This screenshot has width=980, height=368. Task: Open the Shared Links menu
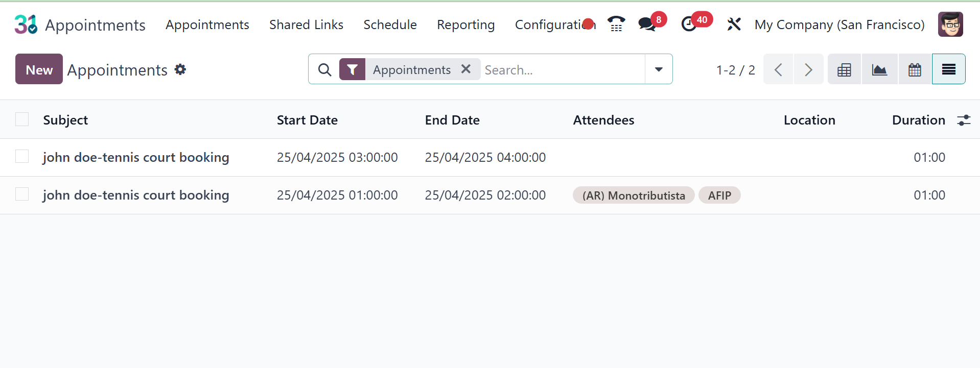(x=306, y=24)
